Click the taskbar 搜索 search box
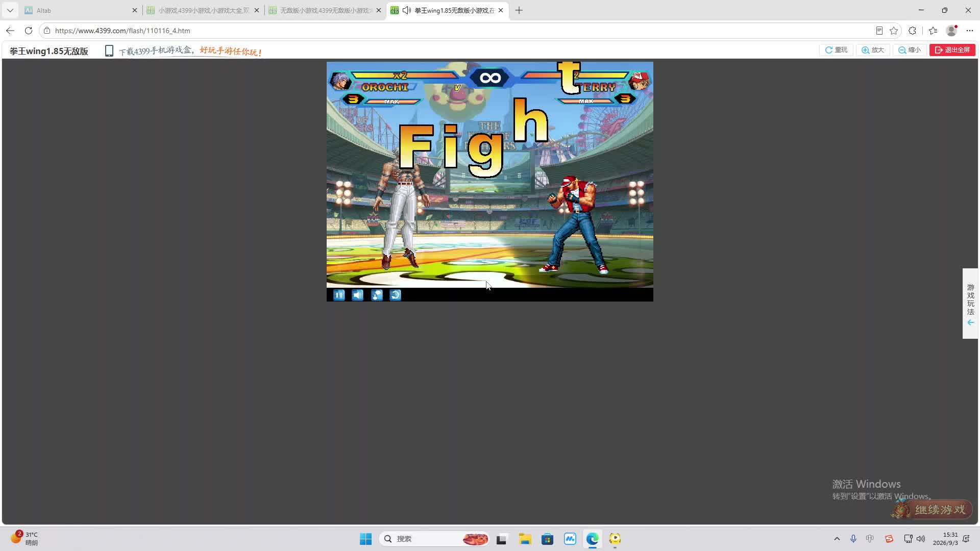 coord(434,539)
